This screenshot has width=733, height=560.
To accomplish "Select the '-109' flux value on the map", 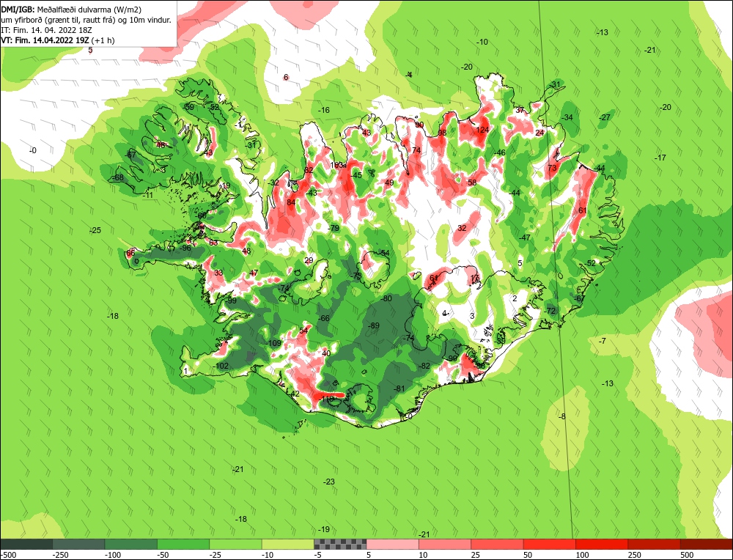I will [x=273, y=344].
